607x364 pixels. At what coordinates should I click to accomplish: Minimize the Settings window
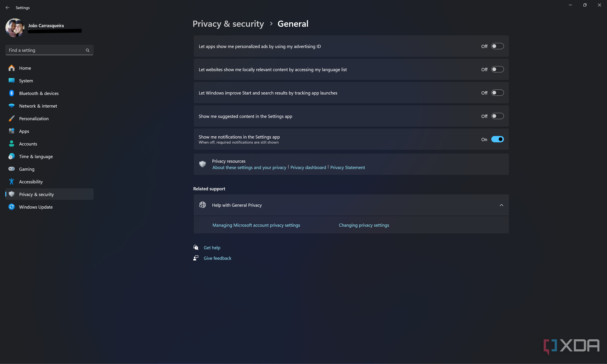(x=570, y=5)
